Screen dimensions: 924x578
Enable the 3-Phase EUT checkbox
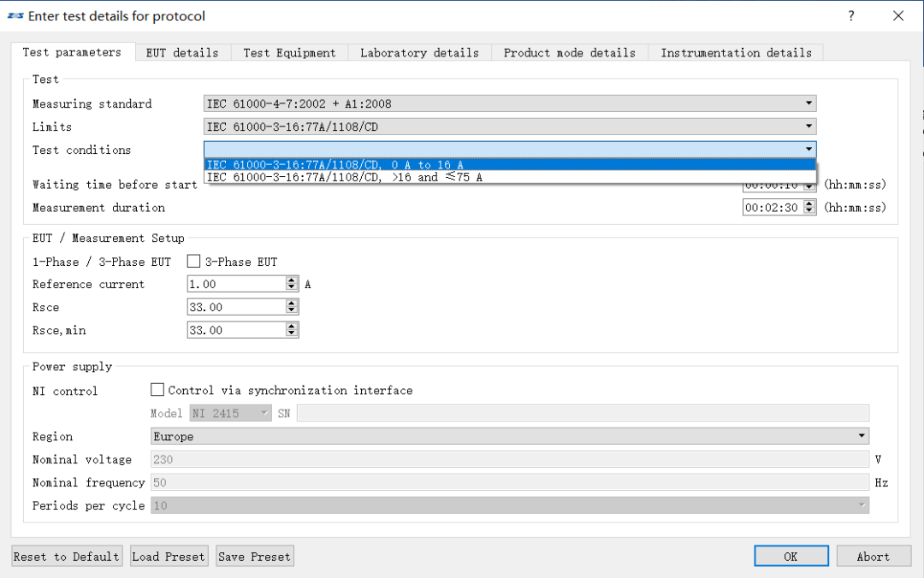pos(193,261)
